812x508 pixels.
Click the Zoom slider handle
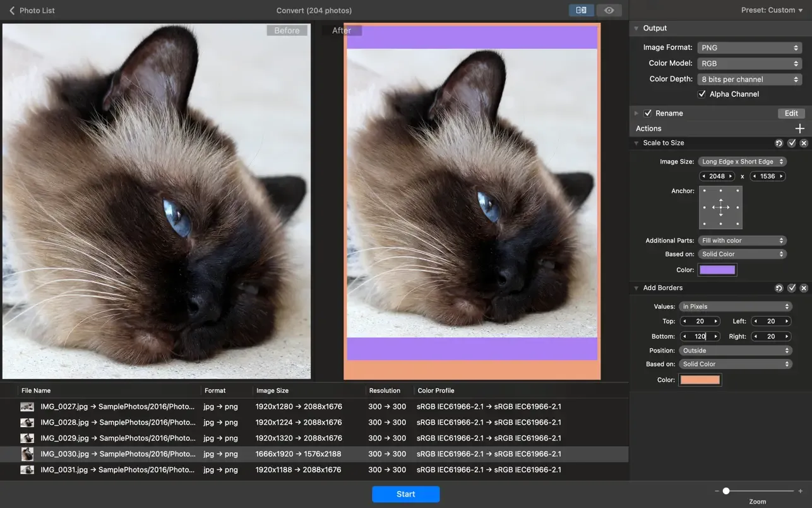tap(726, 491)
